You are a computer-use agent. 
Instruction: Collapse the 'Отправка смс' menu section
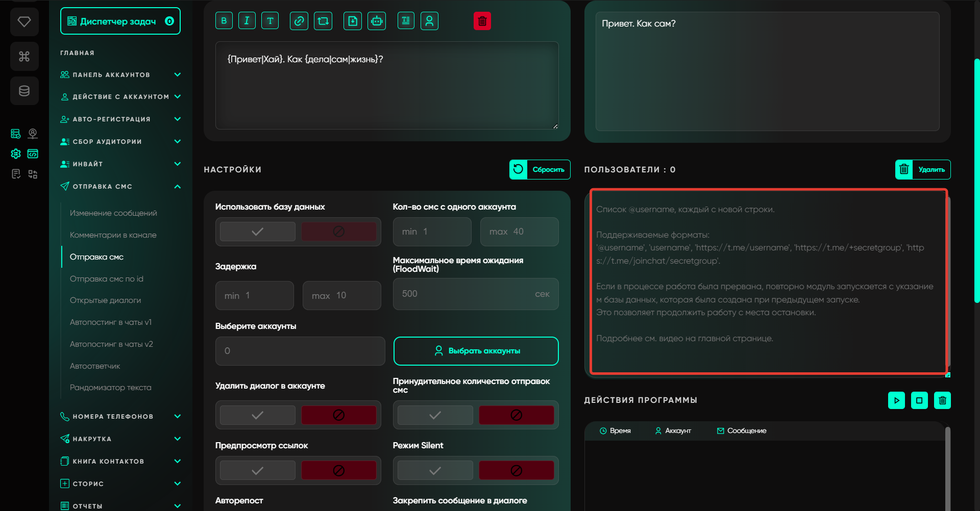point(178,187)
